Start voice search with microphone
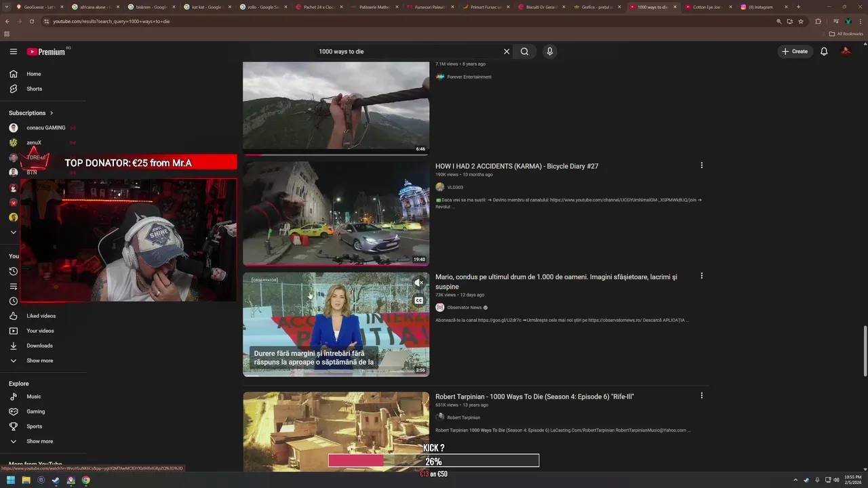Image resolution: width=868 pixels, height=488 pixels. [x=550, y=52]
